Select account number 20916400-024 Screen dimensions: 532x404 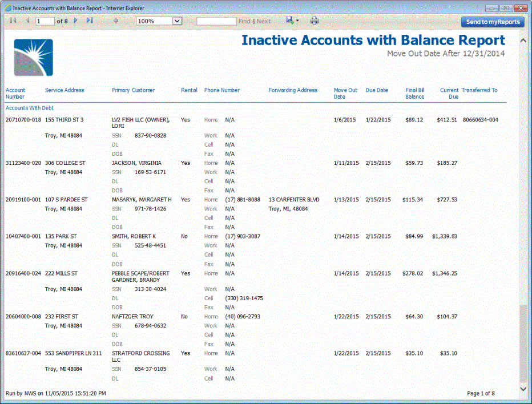click(23, 273)
